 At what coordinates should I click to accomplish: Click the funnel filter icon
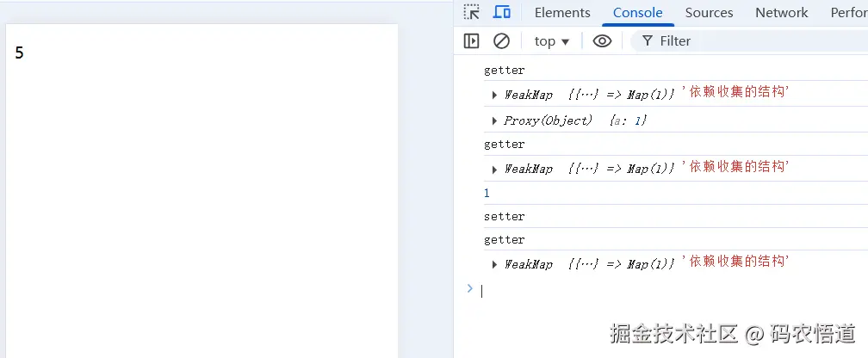pyautogui.click(x=647, y=40)
